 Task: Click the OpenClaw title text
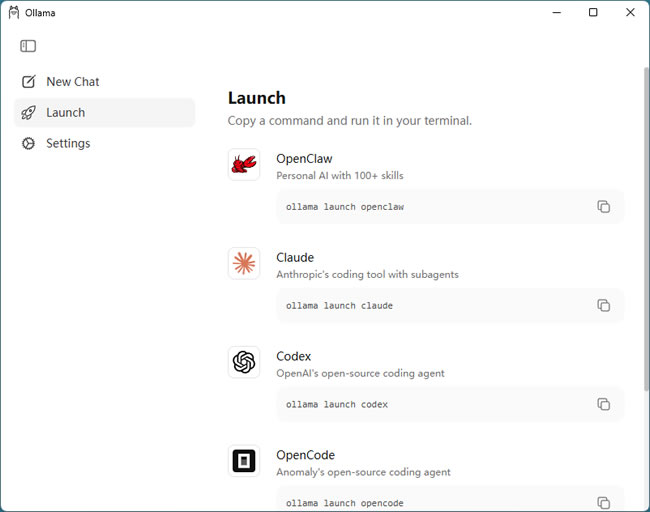tap(304, 159)
